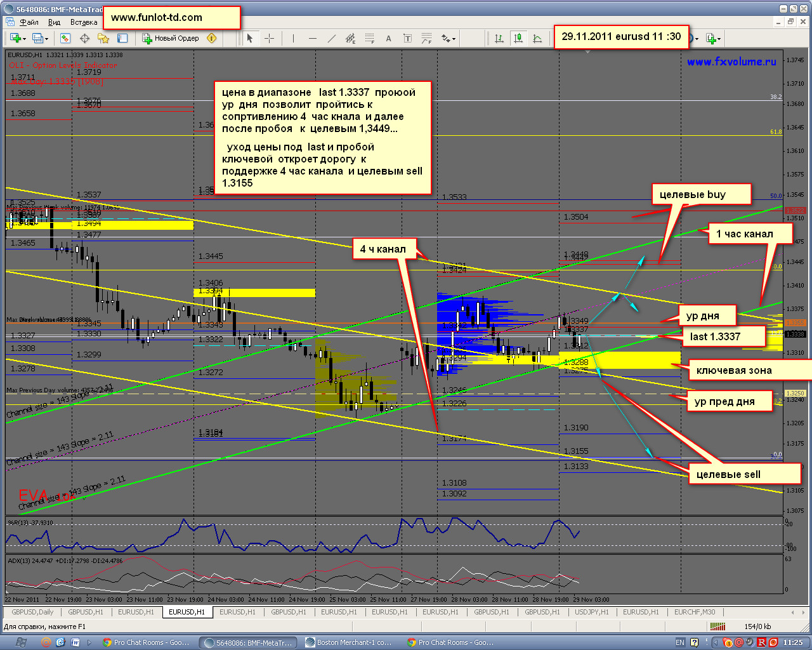This screenshot has height=650, width=812.
Task: Click the system clock 11:25
Action: coord(793,642)
